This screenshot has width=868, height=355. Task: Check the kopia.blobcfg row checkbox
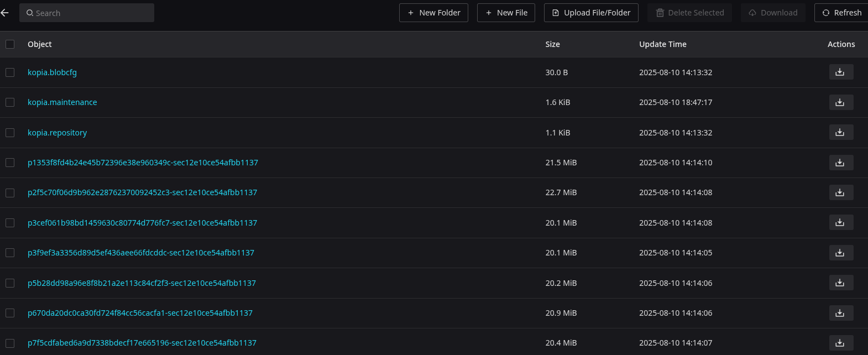[x=10, y=72]
